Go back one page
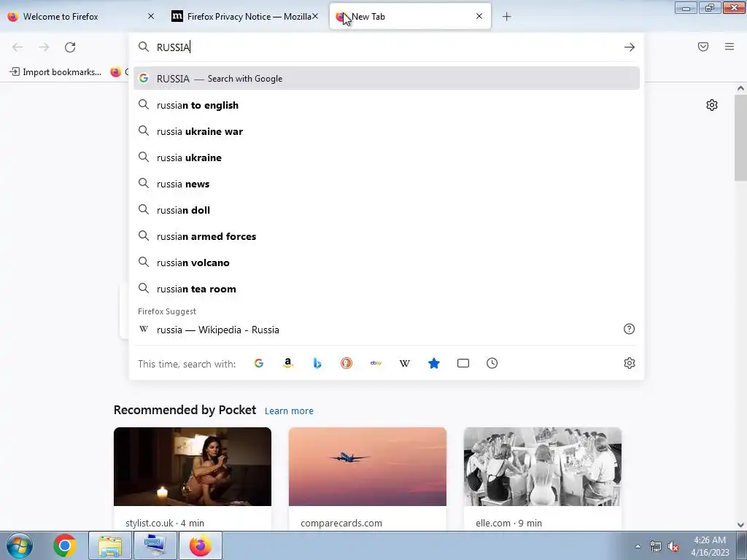This screenshot has width=747, height=560. [18, 47]
